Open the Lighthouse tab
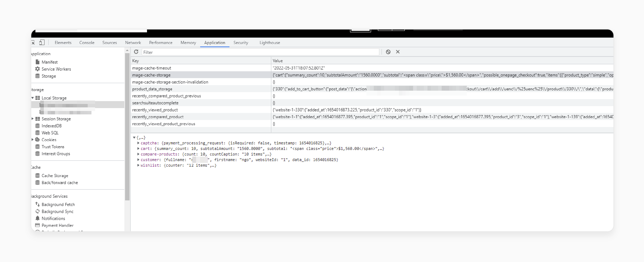 [270, 42]
